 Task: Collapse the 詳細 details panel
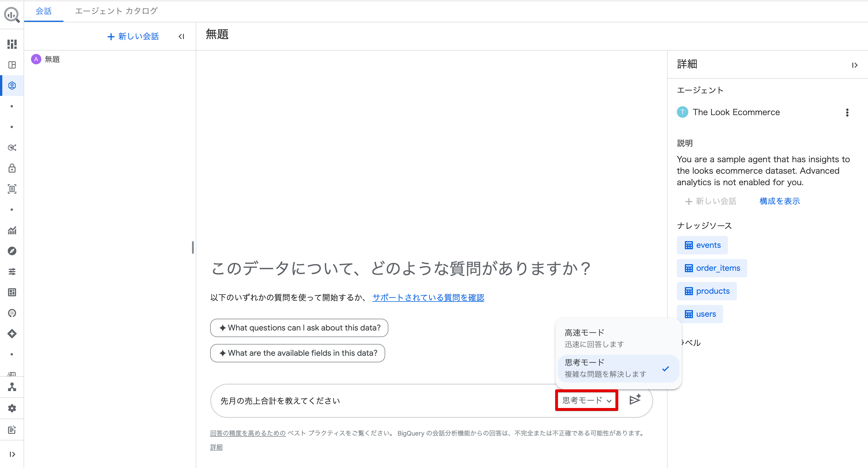855,65
